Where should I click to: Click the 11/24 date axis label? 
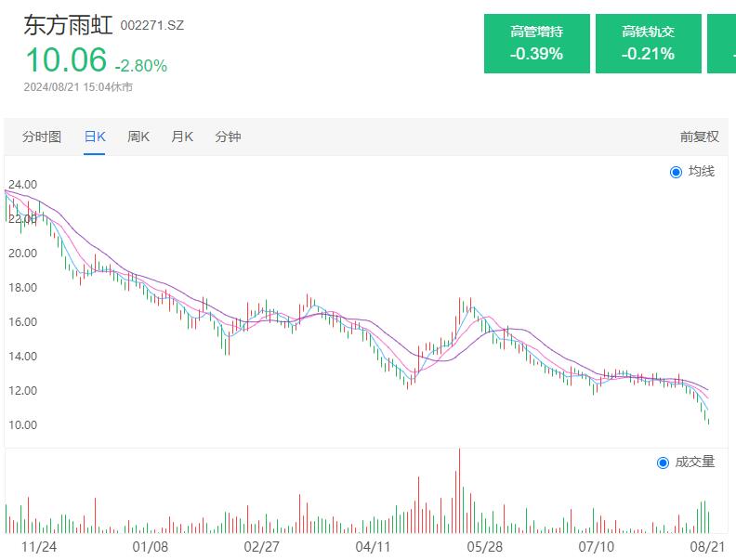point(38,547)
